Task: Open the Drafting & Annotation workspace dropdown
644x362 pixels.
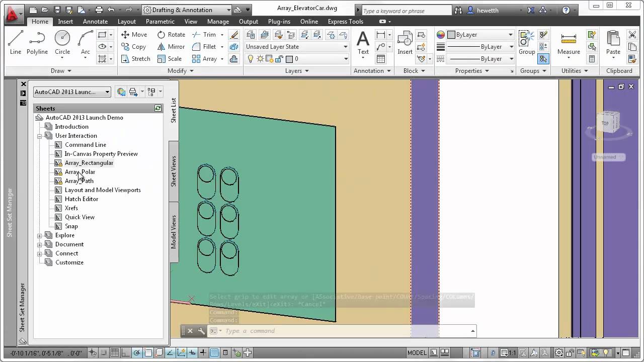Action: (187, 10)
